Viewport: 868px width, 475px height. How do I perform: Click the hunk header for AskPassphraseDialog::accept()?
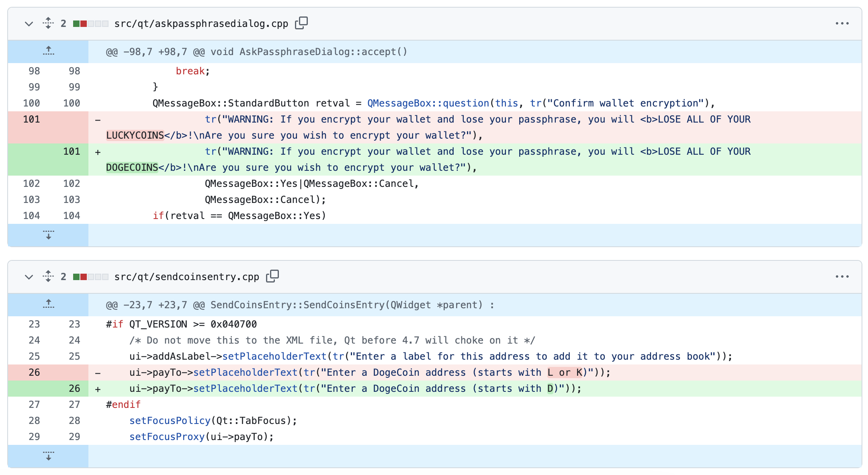256,52
